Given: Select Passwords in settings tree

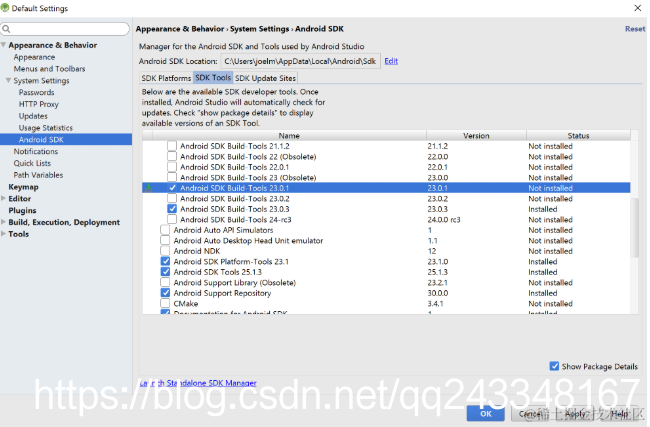Looking at the screenshot, I should click(36, 92).
